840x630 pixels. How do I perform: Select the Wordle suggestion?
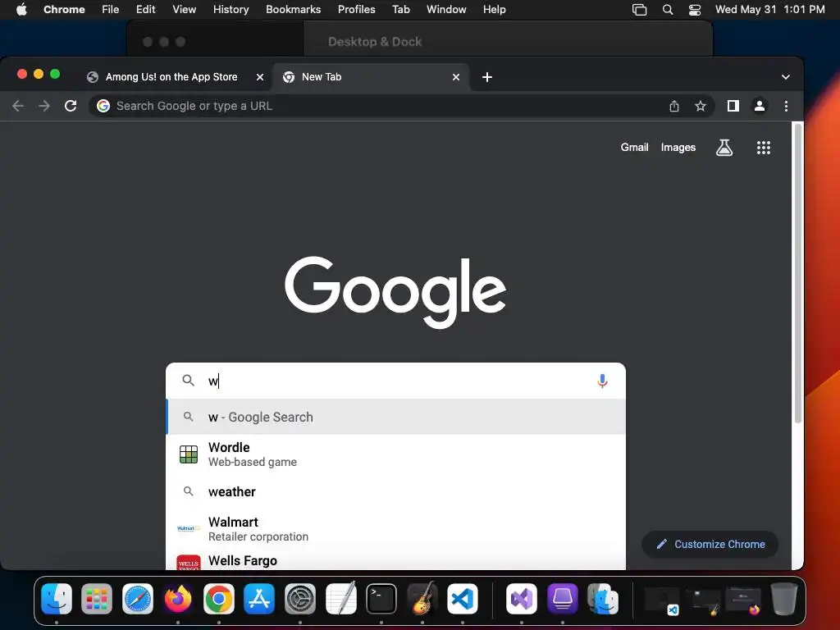(x=396, y=454)
